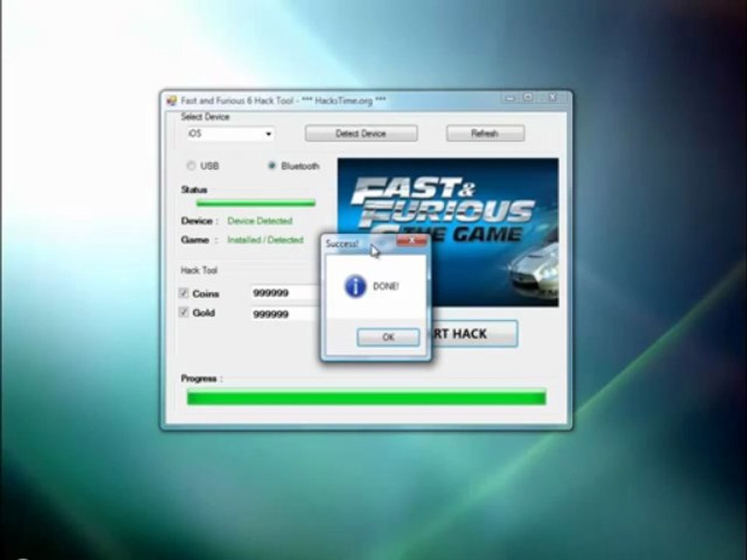The width and height of the screenshot is (747, 560).
Task: Click the START HACK button
Action: click(x=474, y=334)
